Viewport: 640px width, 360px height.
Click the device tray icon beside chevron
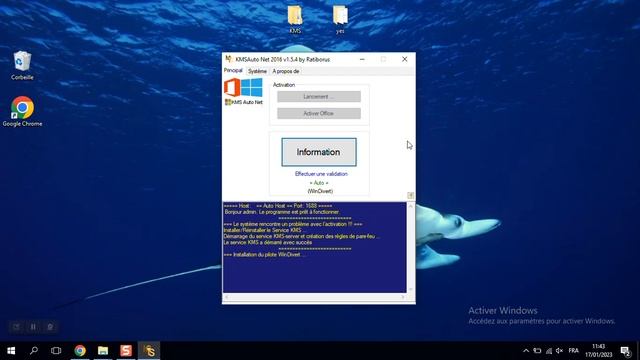(x=538, y=351)
